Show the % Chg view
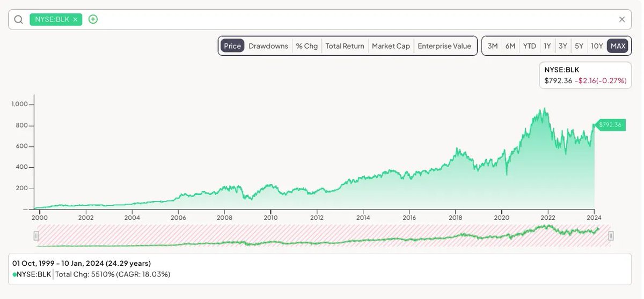 pyautogui.click(x=307, y=46)
